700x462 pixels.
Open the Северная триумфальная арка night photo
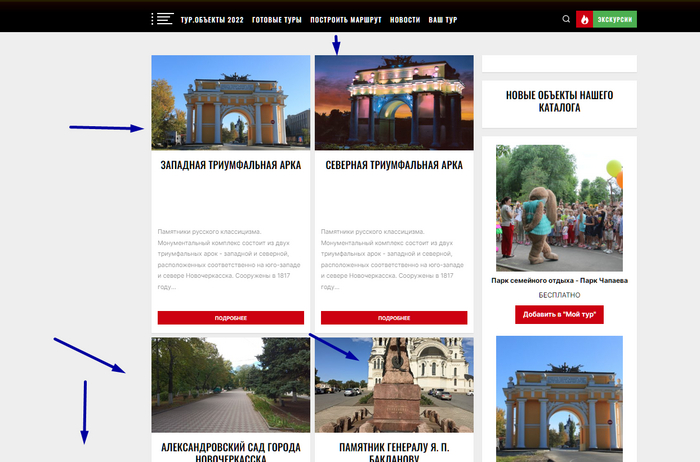[394, 102]
